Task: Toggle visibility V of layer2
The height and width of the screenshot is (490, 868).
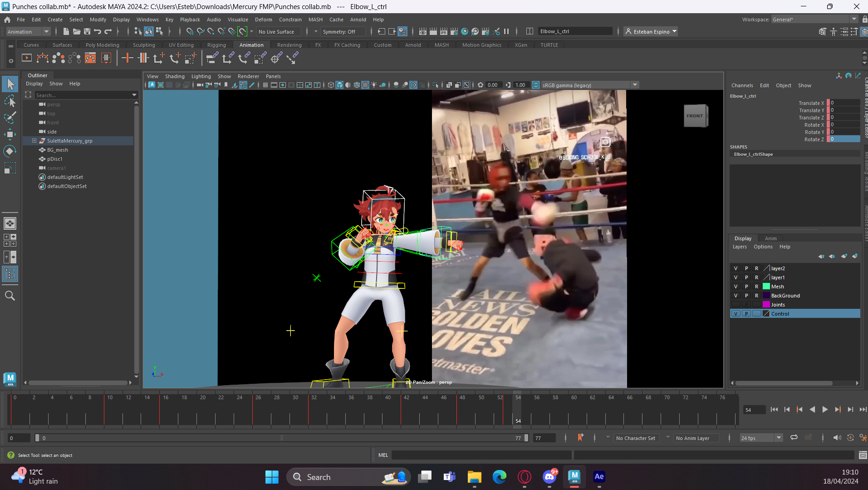Action: 736,268
